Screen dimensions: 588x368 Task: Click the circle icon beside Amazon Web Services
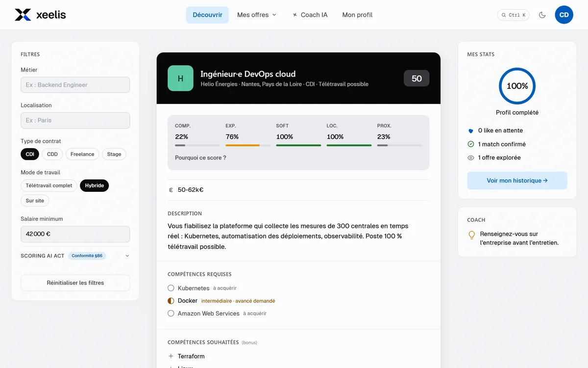coord(171,313)
